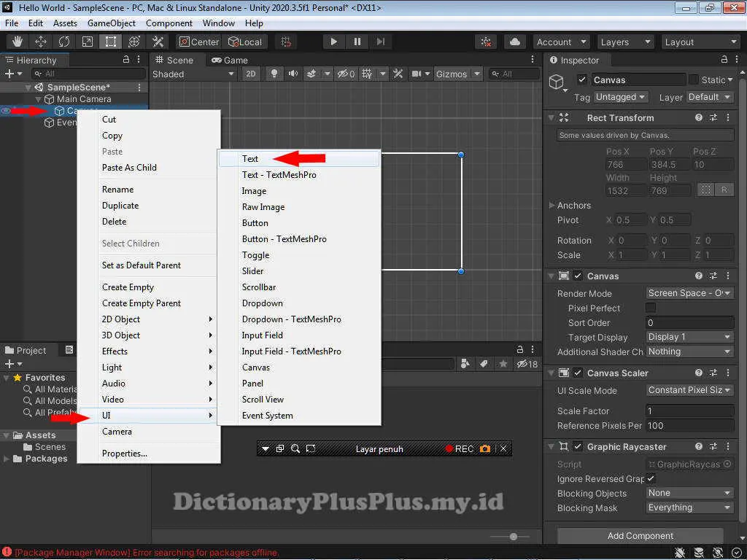Viewport: 747px width, 560px height.
Task: Enable Rect Transform blueprint mode
Action: coord(706,190)
